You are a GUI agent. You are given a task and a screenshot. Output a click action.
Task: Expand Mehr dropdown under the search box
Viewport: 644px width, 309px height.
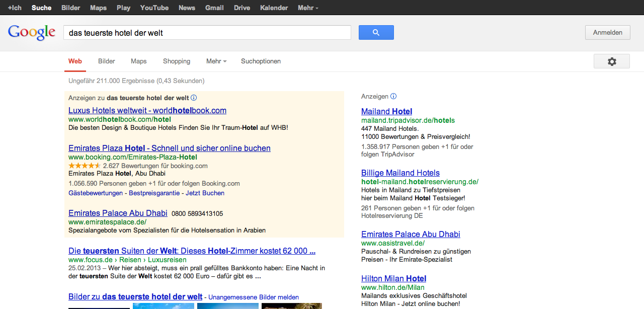pyautogui.click(x=216, y=61)
